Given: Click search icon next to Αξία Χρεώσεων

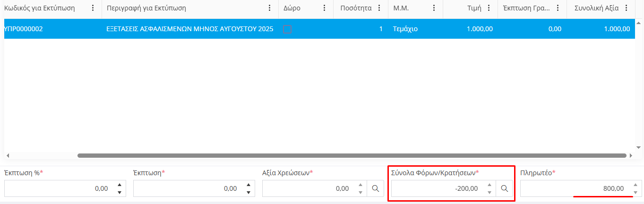Looking at the screenshot, I should [x=375, y=188].
